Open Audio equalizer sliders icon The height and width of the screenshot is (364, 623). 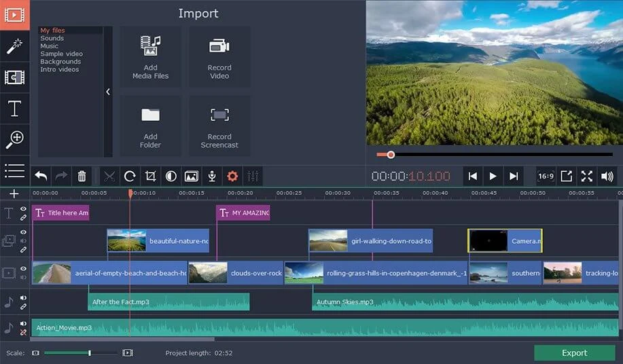click(x=253, y=177)
